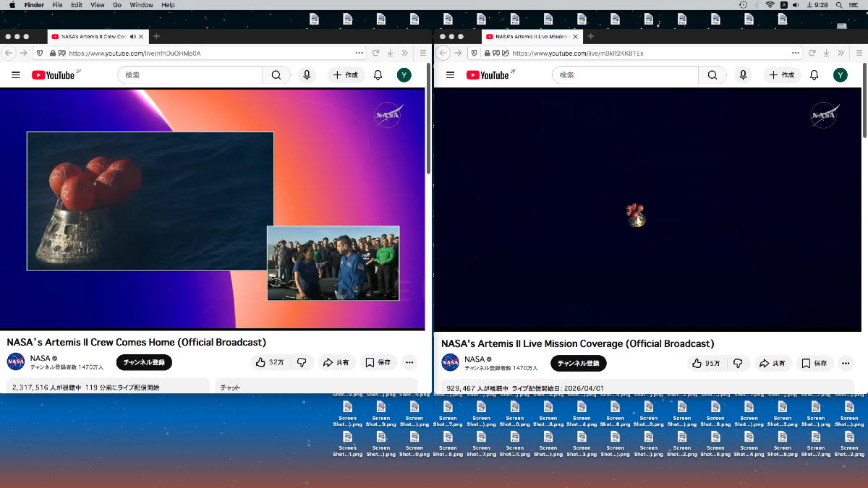Image resolution: width=868 pixels, height=488 pixels.
Task: Go back in right browser window
Action: click(443, 53)
